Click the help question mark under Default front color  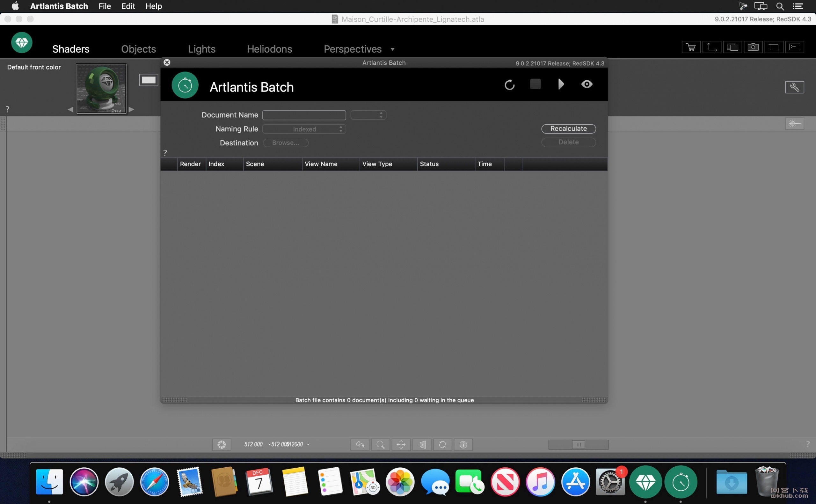[7, 109]
